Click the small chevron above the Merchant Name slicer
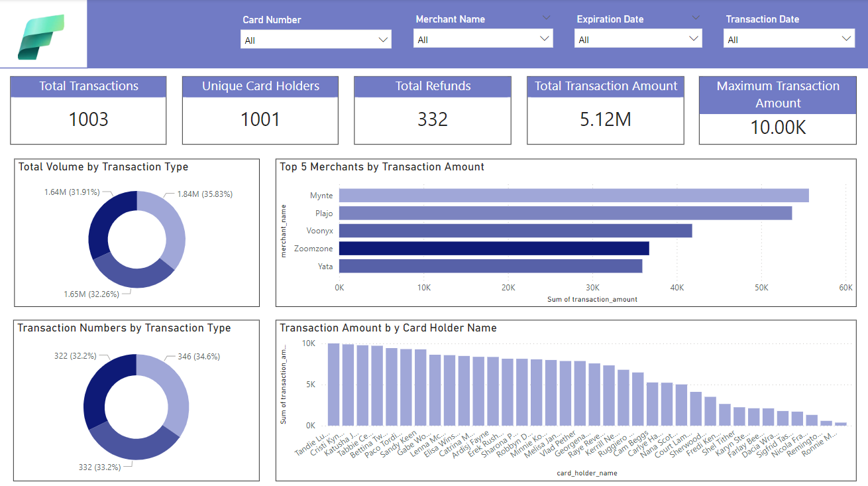 (x=546, y=18)
